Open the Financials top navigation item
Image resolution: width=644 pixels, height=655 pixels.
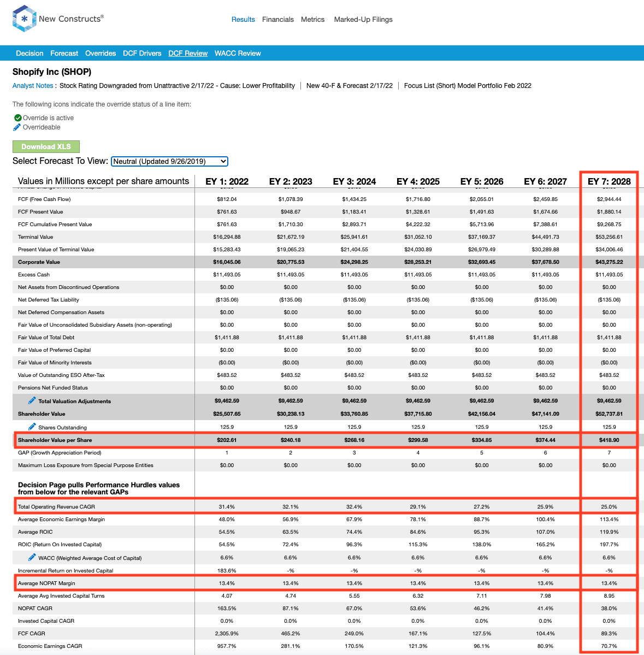(x=277, y=19)
